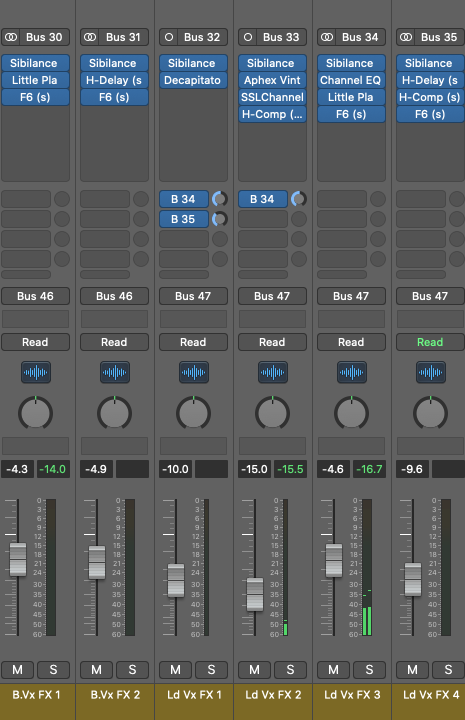Open Channel EQ plug-in on Ld Vx FX 3
Viewport: 465px width, 720px height.
click(x=351, y=80)
